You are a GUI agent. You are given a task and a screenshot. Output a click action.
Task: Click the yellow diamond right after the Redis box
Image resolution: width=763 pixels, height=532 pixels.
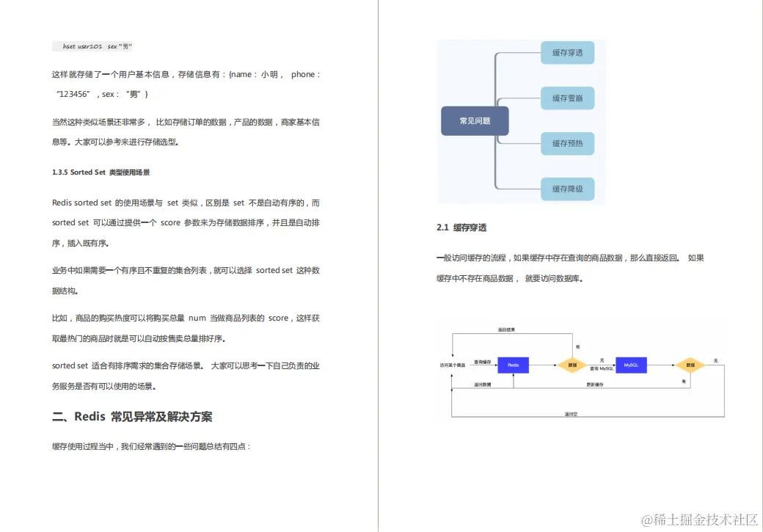[572, 365]
